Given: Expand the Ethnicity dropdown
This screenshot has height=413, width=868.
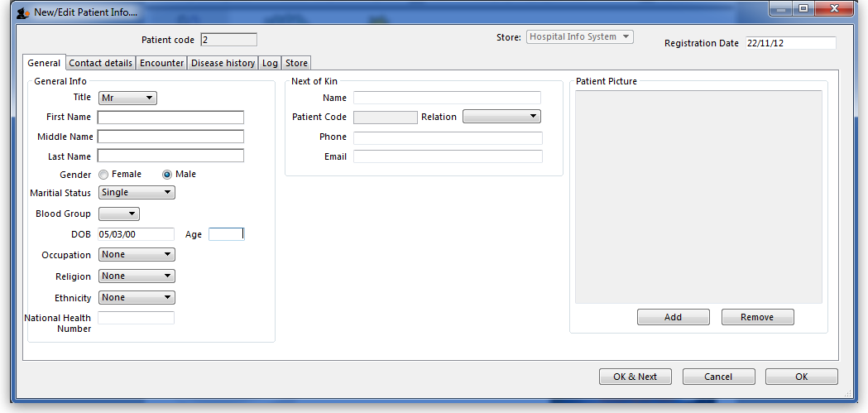Looking at the screenshot, I should tap(137, 298).
